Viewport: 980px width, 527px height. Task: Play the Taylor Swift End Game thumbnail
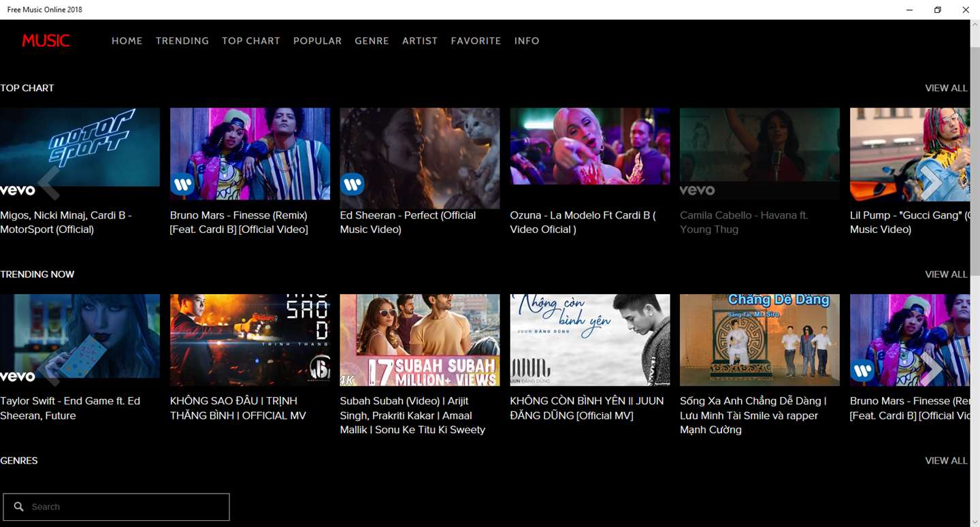[80, 340]
